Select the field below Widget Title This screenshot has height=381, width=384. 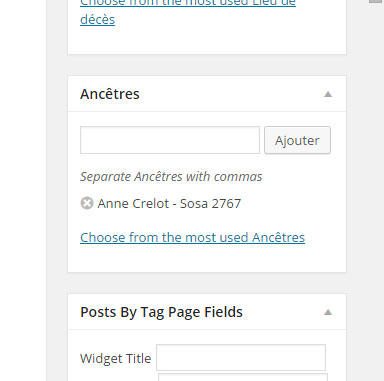(243, 377)
